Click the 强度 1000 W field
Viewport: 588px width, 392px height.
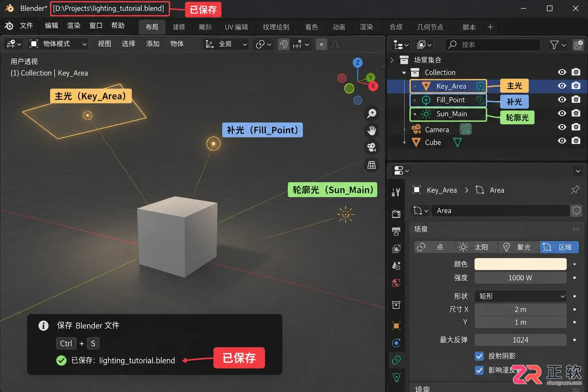(520, 278)
